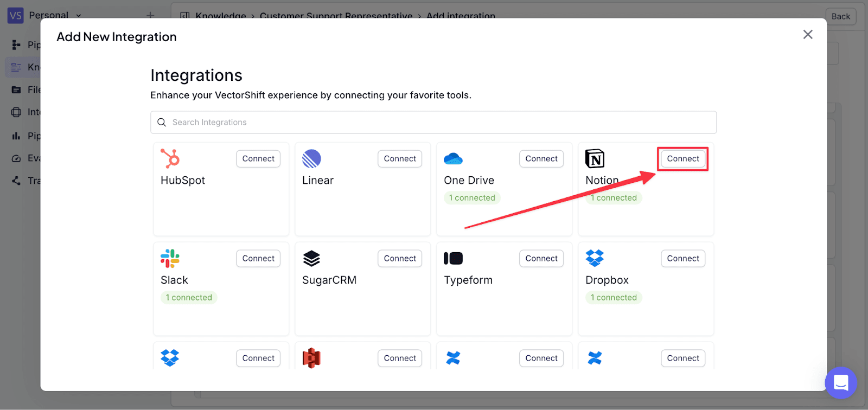Click One Drive '1 connected' badge
Image resolution: width=868 pixels, height=410 pixels.
[472, 198]
